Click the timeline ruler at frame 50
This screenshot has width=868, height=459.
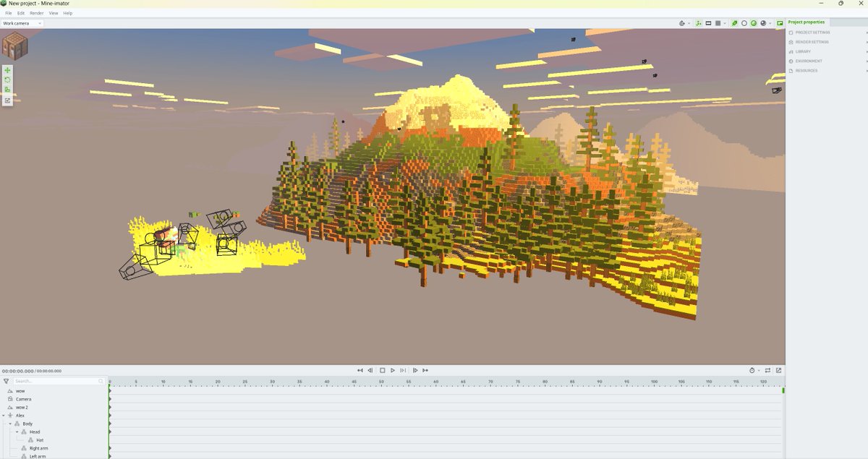point(382,382)
